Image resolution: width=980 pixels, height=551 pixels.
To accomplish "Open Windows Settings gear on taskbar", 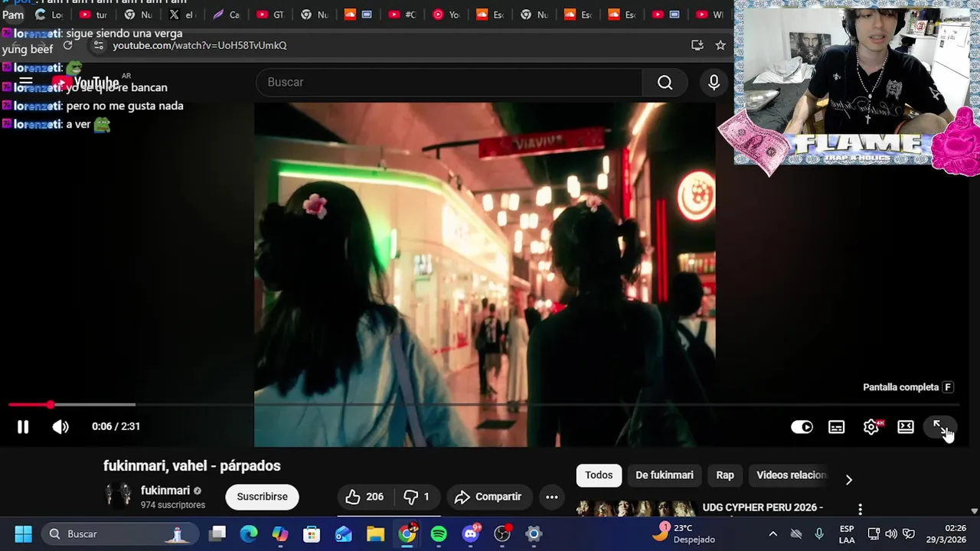I will coord(534,533).
